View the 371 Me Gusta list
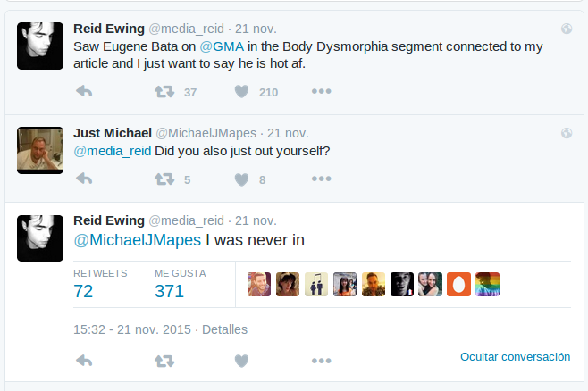This screenshot has width=588, height=391. [x=169, y=291]
